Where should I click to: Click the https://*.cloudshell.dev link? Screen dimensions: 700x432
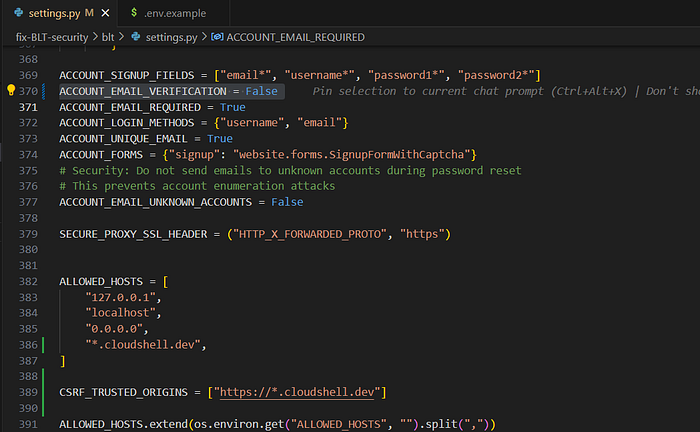click(x=297, y=392)
